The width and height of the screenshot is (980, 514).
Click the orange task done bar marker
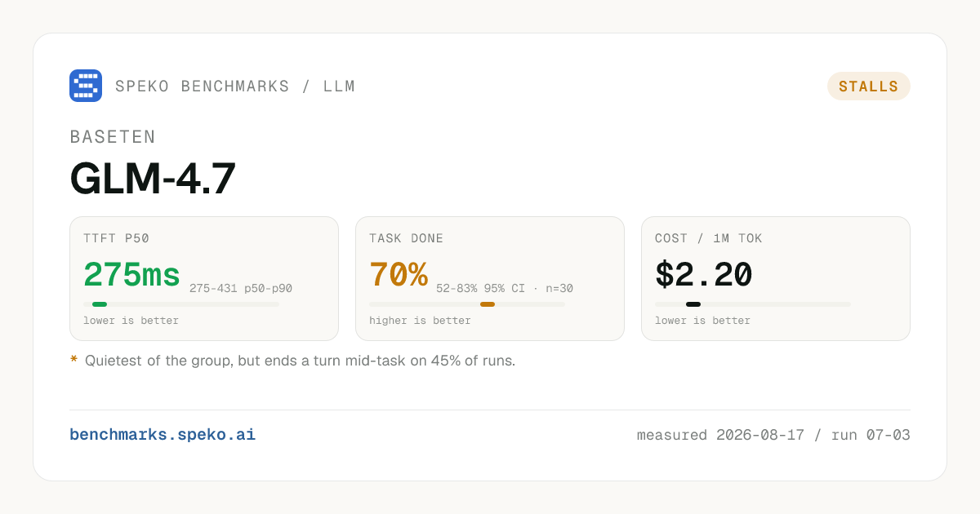tap(488, 304)
